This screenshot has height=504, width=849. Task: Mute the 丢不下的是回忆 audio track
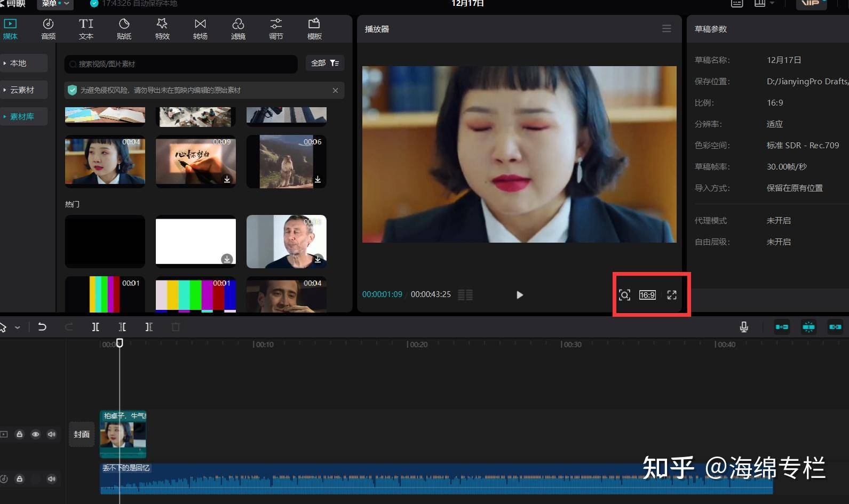point(51,479)
